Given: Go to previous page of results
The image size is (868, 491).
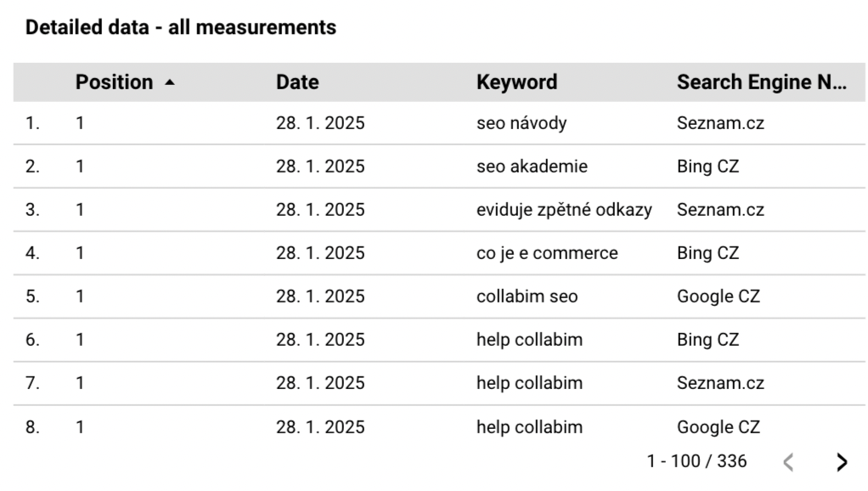Looking at the screenshot, I should 789,461.
